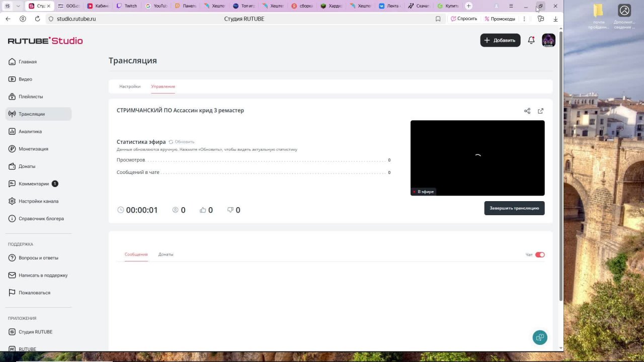Open Монетизация in the sidebar
Image resolution: width=644 pixels, height=362 pixels.
pos(38,149)
